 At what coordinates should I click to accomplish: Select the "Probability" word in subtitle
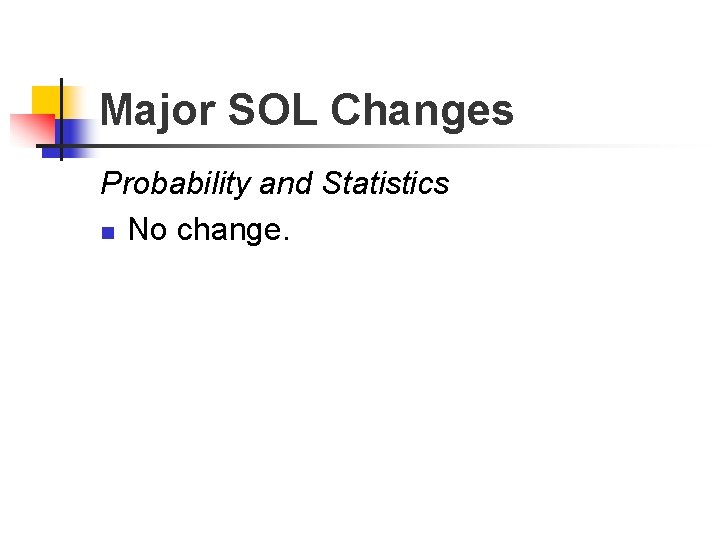pos(176,184)
